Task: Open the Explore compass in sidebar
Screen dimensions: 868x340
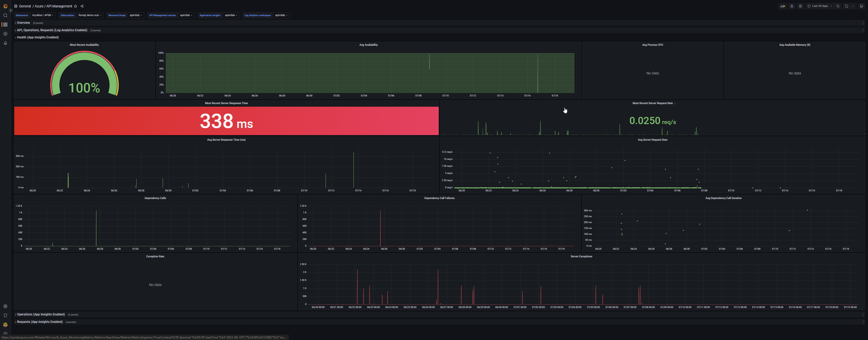Action: [5, 34]
